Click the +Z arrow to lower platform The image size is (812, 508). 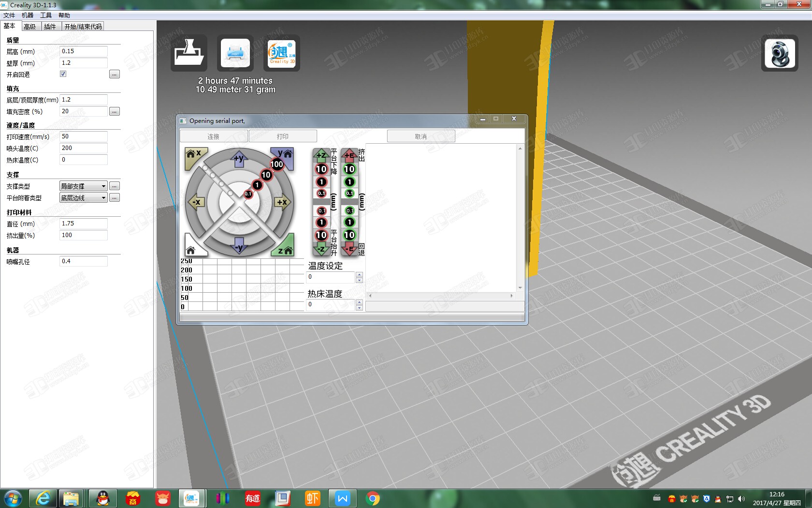tap(321, 155)
